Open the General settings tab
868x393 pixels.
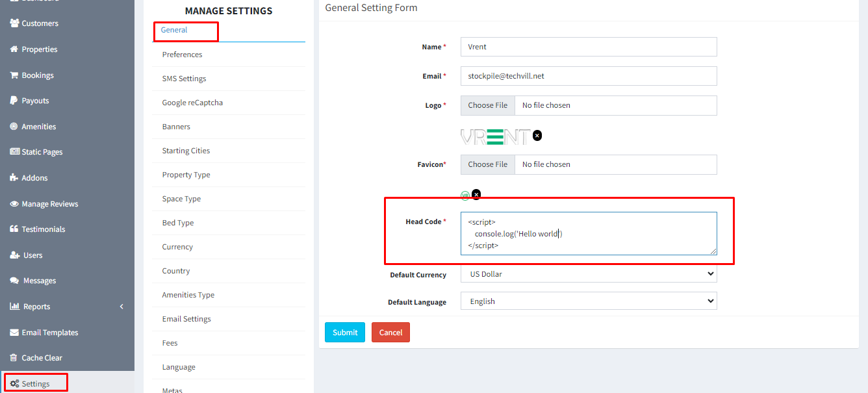click(174, 30)
